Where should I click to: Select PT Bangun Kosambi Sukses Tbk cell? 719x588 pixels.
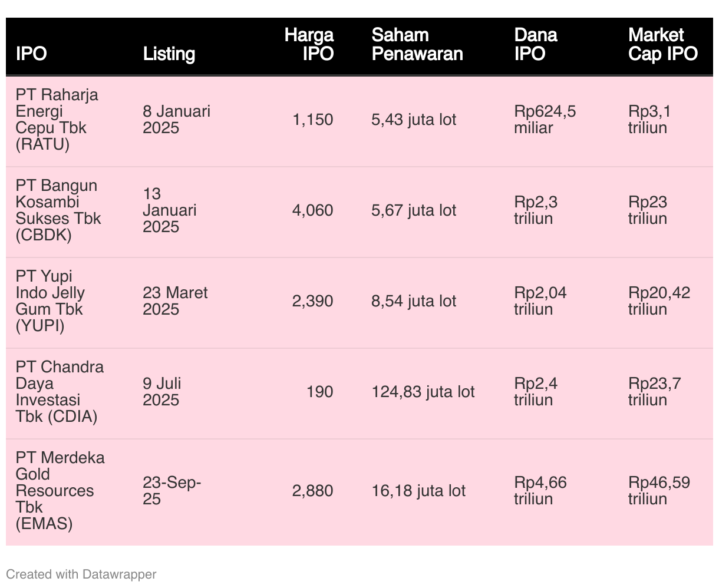pyautogui.click(x=58, y=210)
